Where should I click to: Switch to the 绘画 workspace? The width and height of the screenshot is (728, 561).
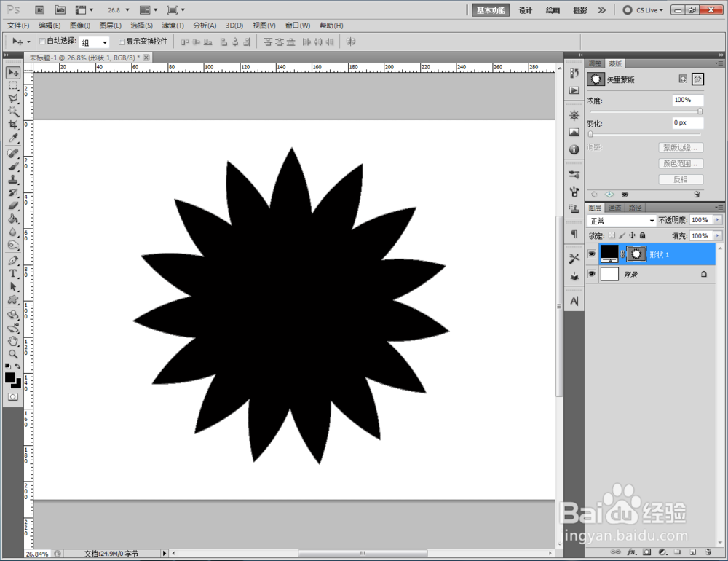coord(553,9)
